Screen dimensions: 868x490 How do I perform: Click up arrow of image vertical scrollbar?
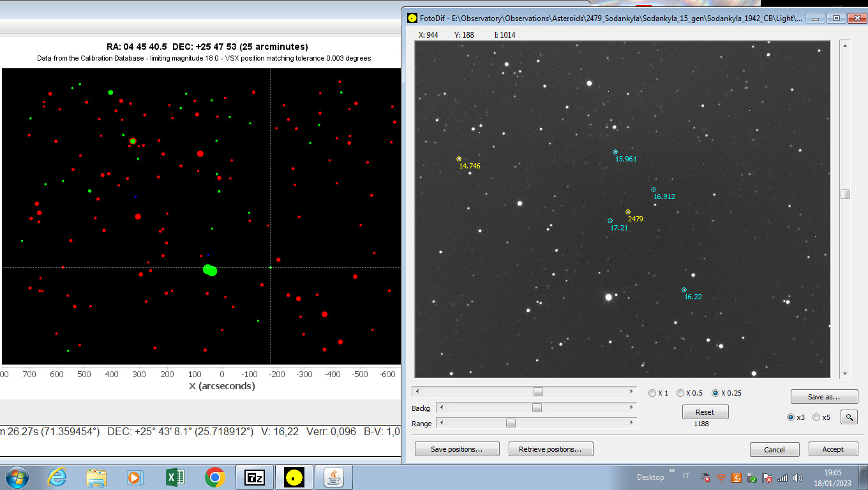pyautogui.click(x=845, y=45)
